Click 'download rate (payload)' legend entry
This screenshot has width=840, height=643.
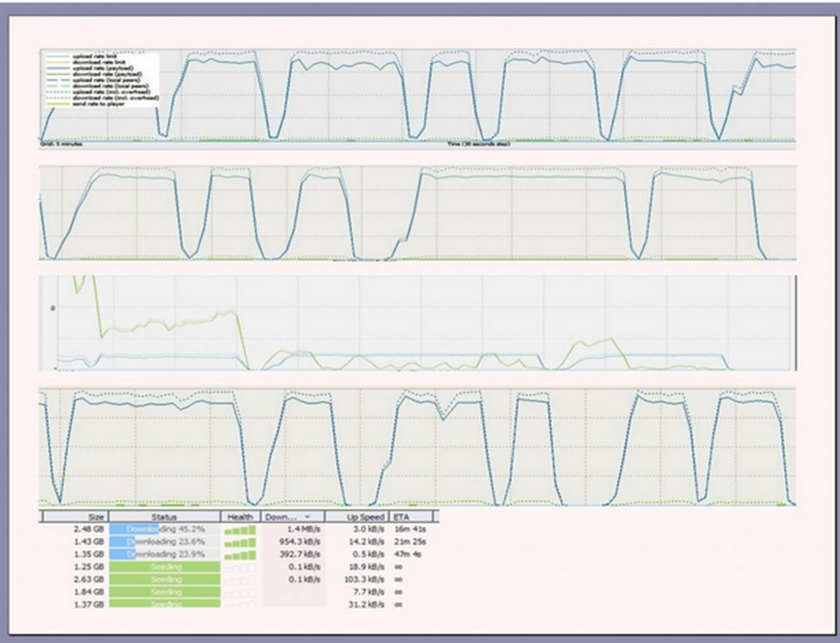point(108,74)
